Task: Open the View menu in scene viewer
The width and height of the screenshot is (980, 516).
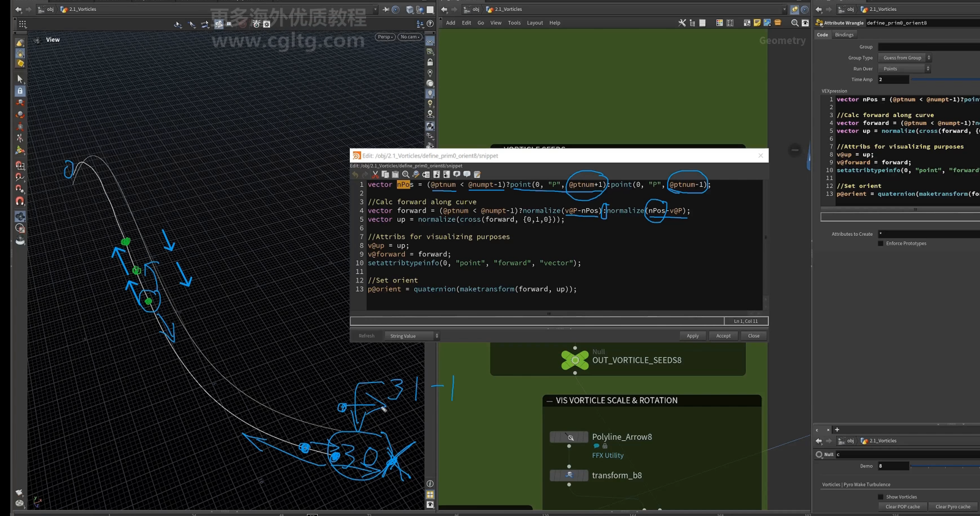Action: (x=53, y=39)
